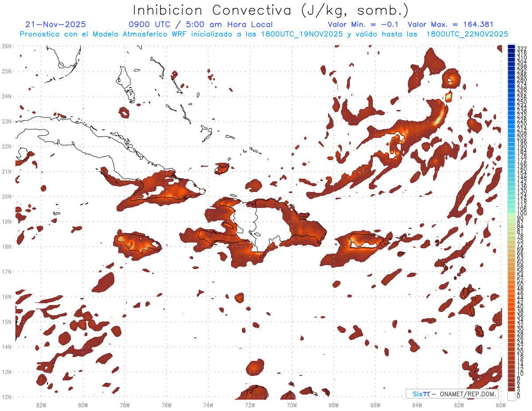The height and width of the screenshot is (411, 532).
Task: Click '0900 UTC / 5:00 am Hora Local'
Action: click(201, 24)
